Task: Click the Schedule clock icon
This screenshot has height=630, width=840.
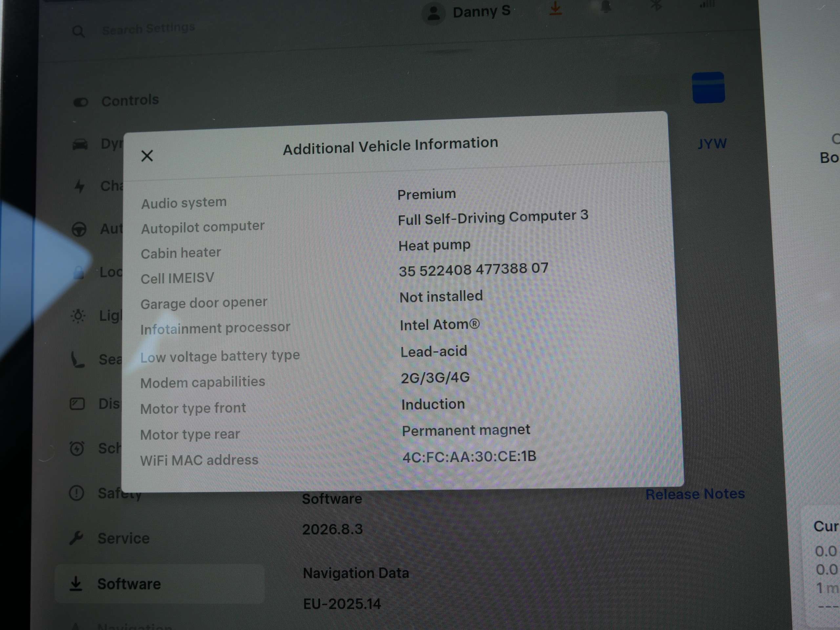Action: pyautogui.click(x=77, y=449)
